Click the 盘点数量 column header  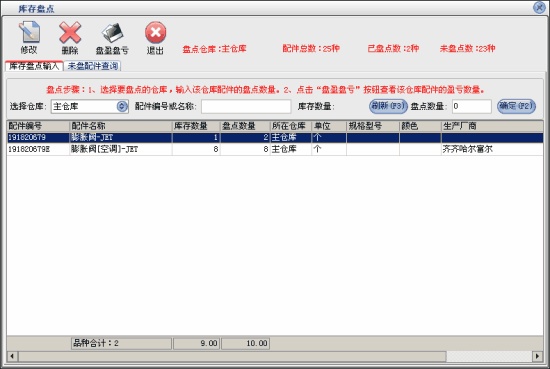pyautogui.click(x=245, y=126)
